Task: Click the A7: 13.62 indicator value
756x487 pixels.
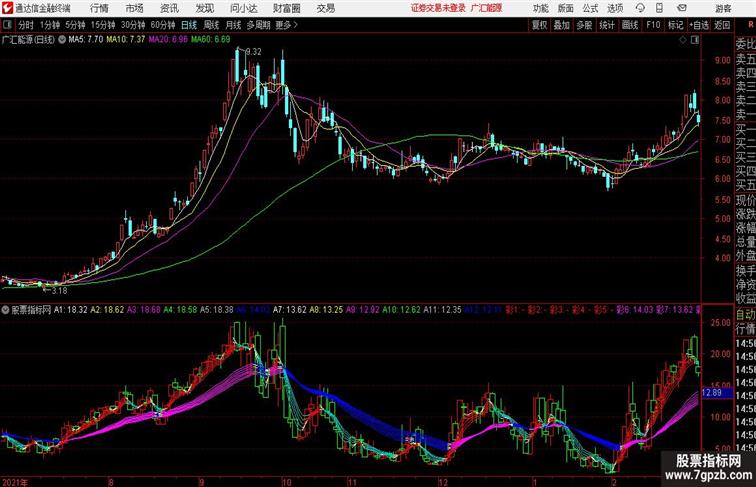Action: (290, 310)
